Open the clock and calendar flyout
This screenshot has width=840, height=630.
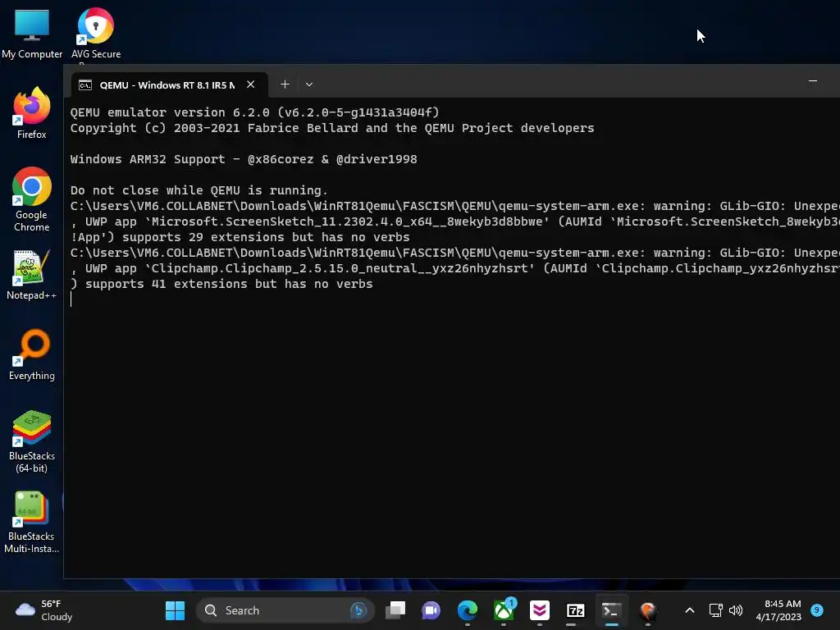tap(778, 610)
